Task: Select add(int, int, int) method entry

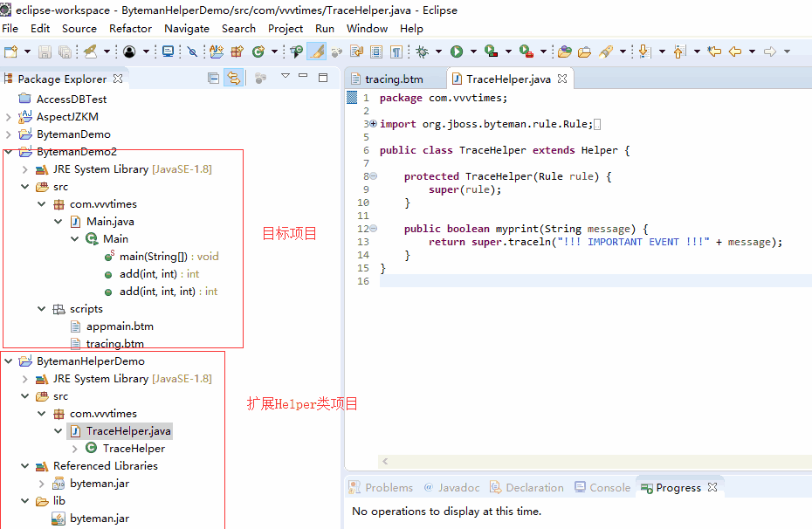Action: 169,292
